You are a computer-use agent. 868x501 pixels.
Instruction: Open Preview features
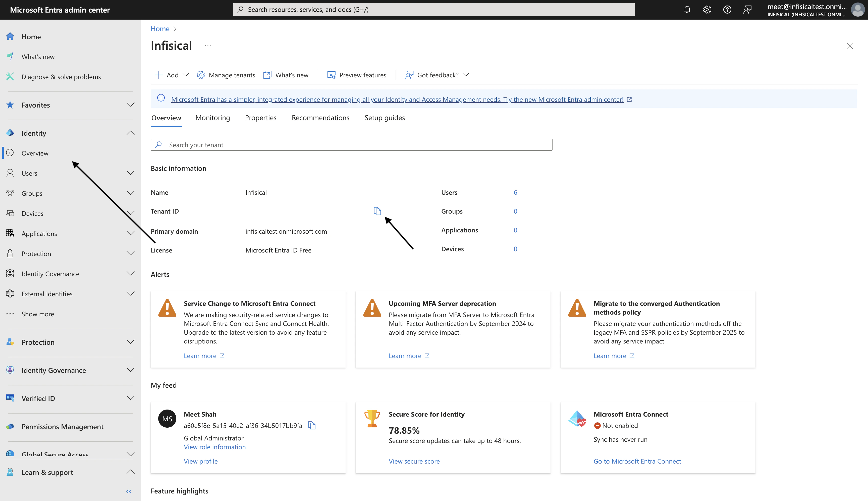click(x=357, y=75)
